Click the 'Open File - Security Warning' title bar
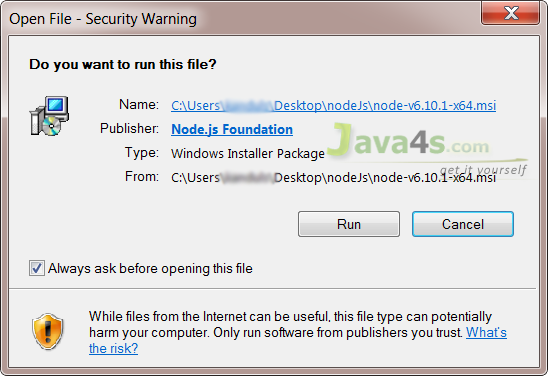This screenshot has height=376, width=548. [x=103, y=19]
